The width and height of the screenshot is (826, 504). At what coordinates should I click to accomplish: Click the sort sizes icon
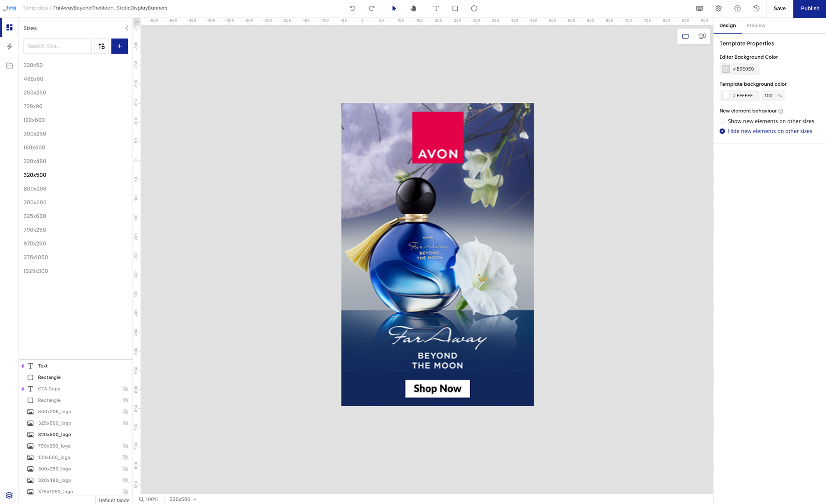point(101,46)
